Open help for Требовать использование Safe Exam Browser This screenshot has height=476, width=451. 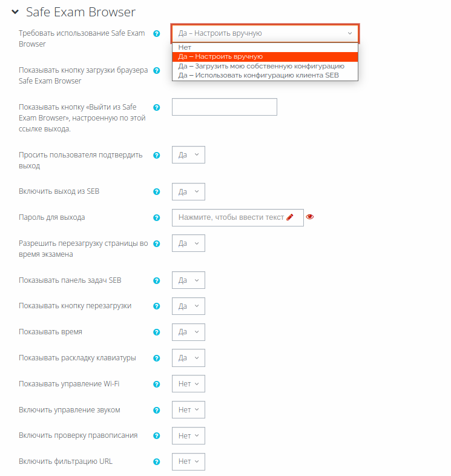[x=156, y=34]
